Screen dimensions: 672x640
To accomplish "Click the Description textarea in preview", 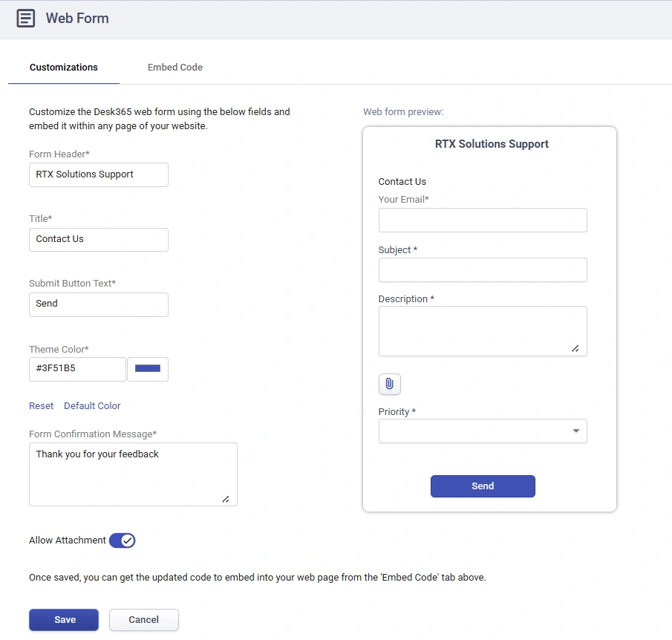I will [x=483, y=331].
